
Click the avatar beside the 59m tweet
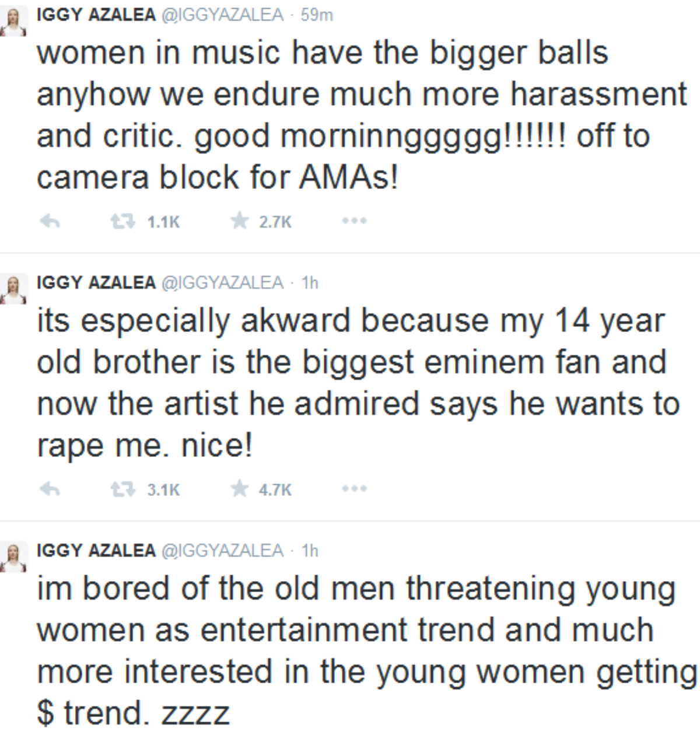coord(15,23)
